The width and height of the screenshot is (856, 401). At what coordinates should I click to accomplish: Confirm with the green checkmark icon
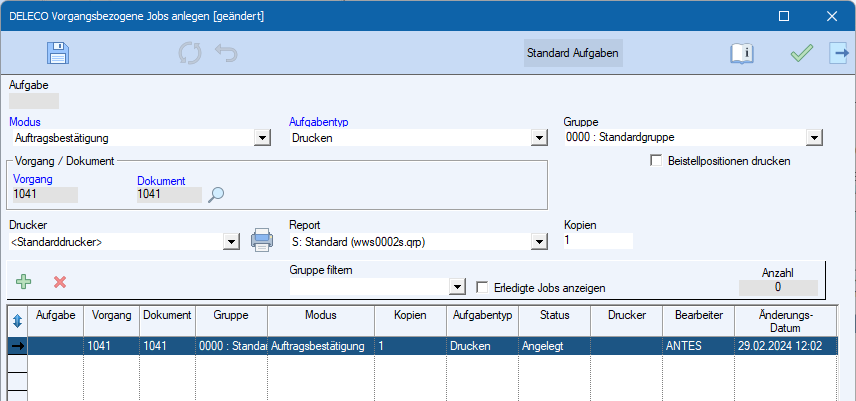coord(801,53)
